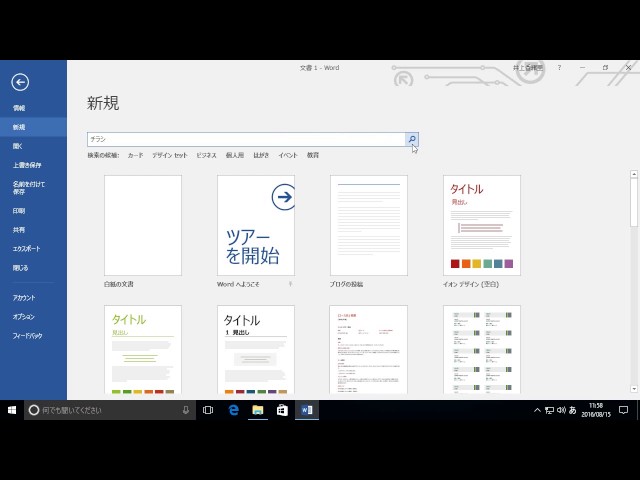Open Task View on the taskbar
Image resolution: width=640 pixels, height=480 pixels.
tap(208, 410)
